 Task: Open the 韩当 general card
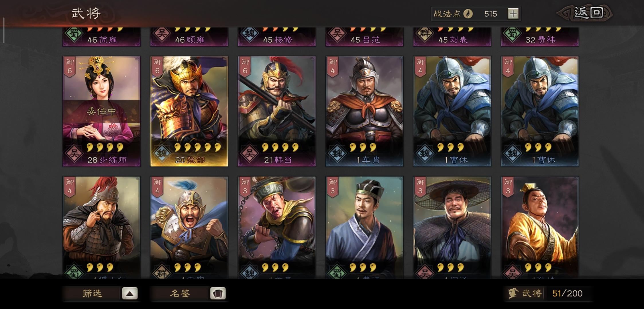tap(277, 111)
